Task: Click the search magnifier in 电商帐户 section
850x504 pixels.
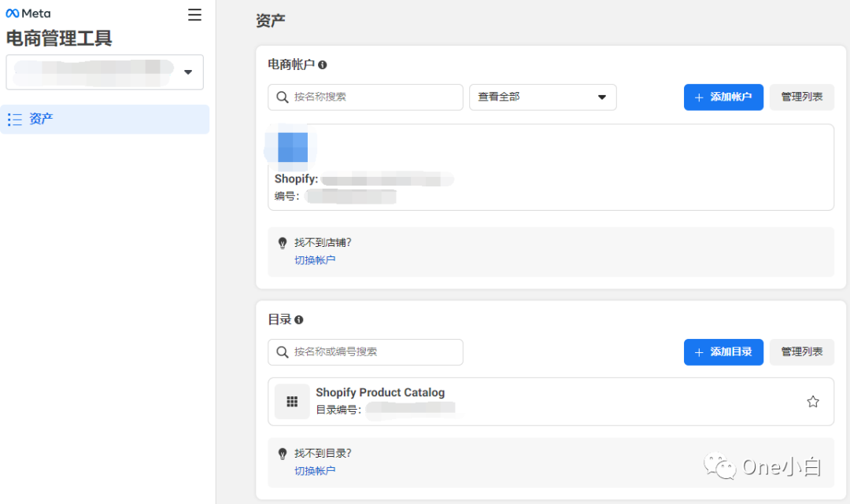Action: click(x=282, y=97)
